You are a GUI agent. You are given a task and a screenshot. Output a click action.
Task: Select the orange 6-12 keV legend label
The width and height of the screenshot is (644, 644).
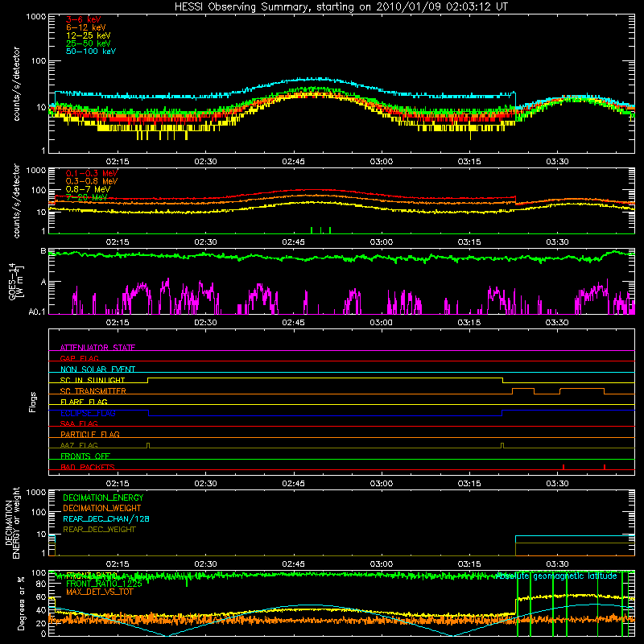(x=86, y=27)
